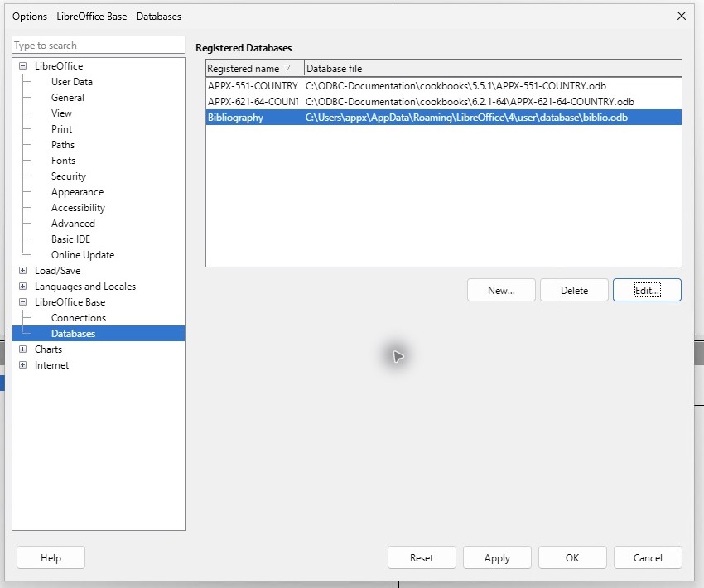Confirm the dialog with OK
This screenshot has width=704, height=588.
coord(572,557)
